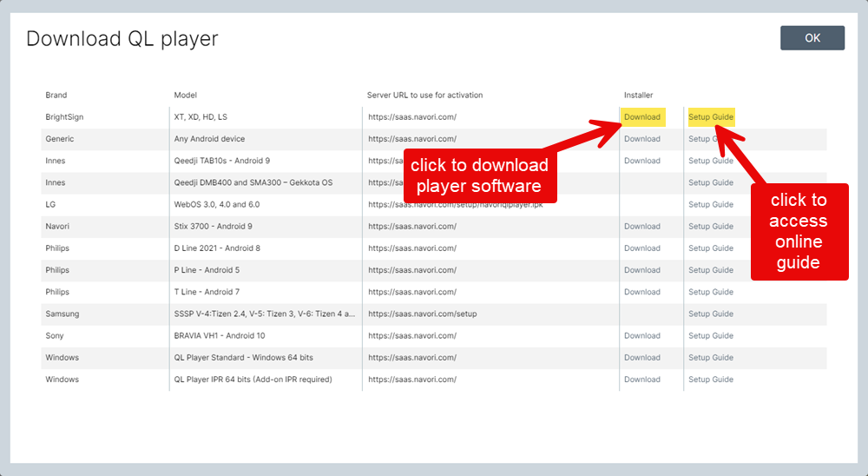This screenshot has width=868, height=476.
Task: Open the LG WebOS Setup Guide
Action: (x=711, y=204)
